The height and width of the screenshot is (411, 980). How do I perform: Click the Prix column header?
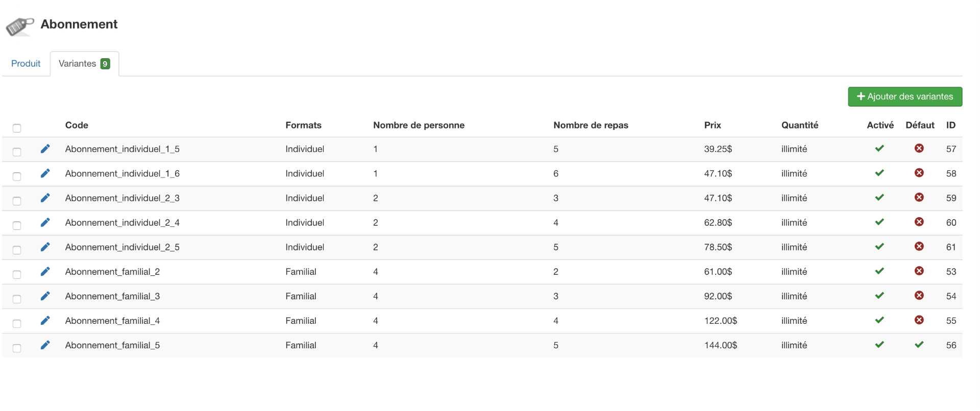[713, 125]
